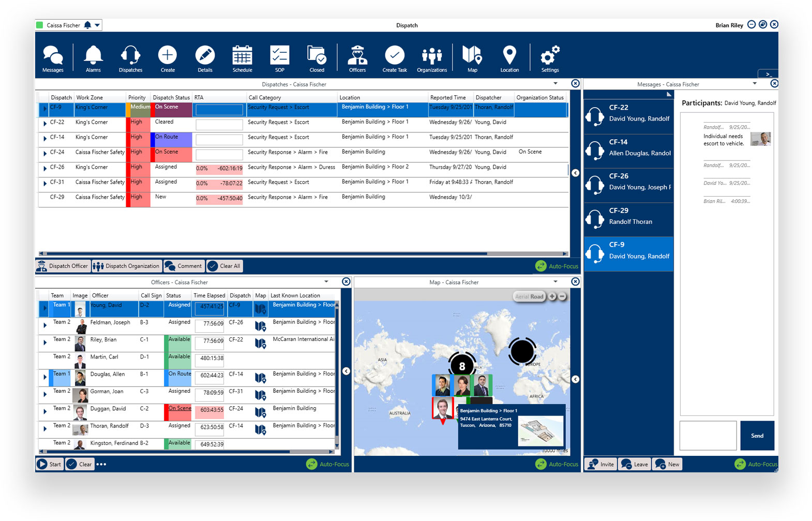Select the CF-26 conversation in Messages

(628, 182)
